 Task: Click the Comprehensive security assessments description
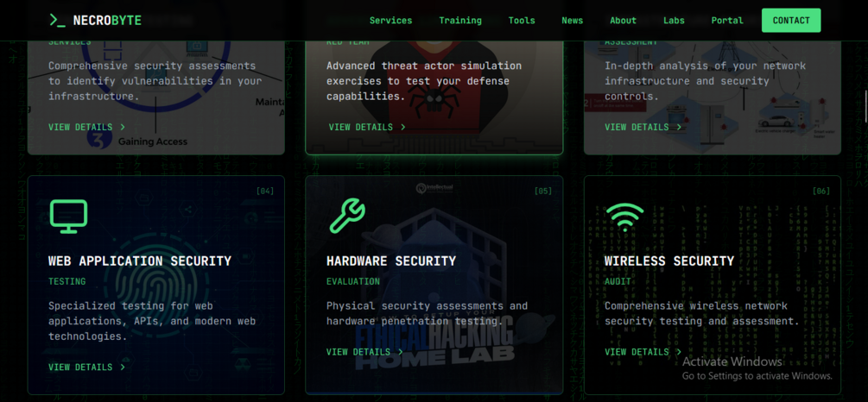pyautogui.click(x=155, y=81)
